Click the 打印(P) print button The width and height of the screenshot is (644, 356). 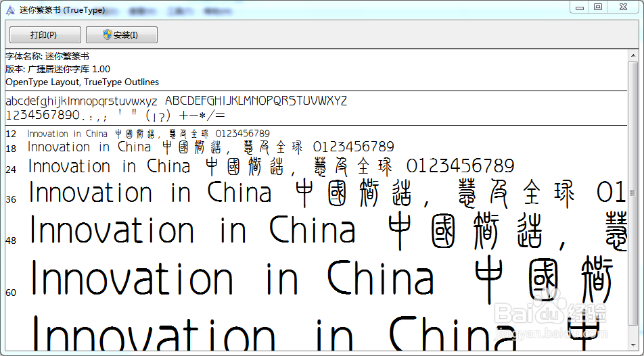[x=45, y=35]
